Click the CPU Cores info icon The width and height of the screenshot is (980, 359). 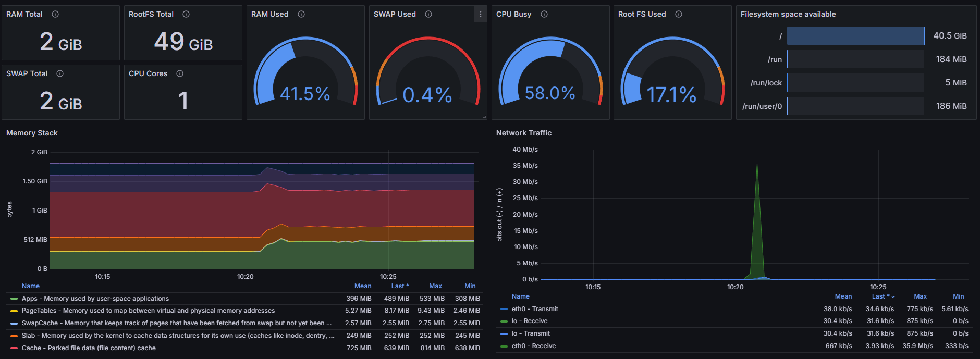180,73
